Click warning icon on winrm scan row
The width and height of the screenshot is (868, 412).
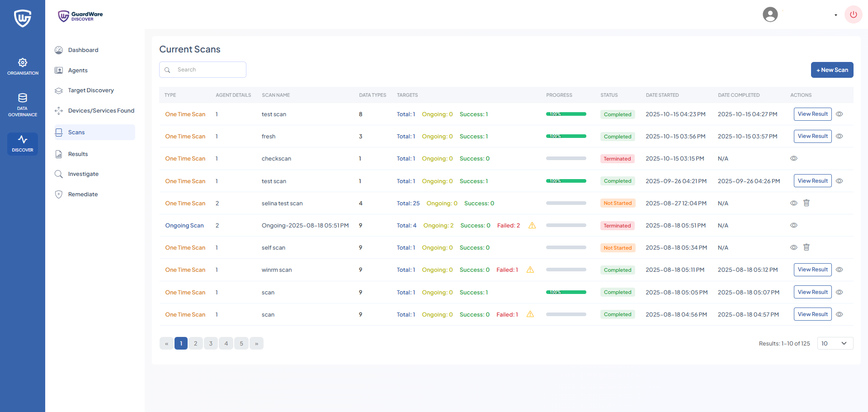(x=530, y=270)
